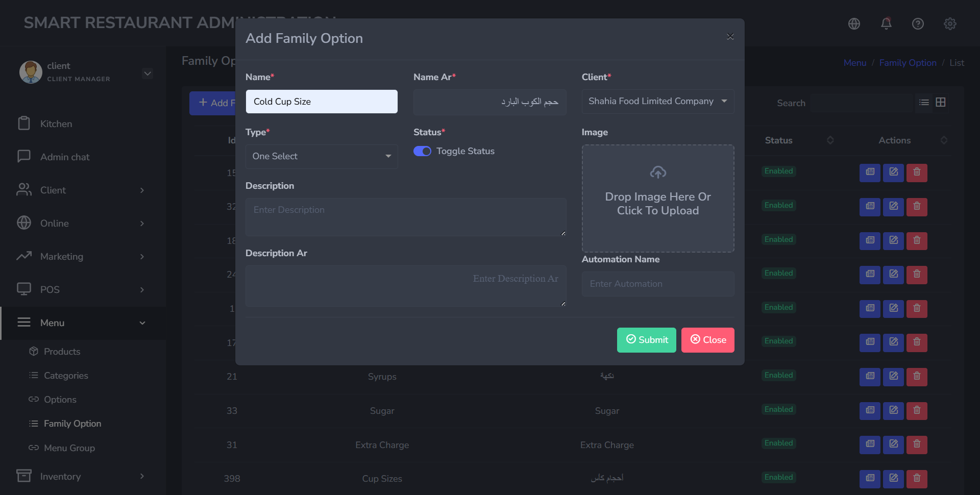Click the Syrups name cell
The image size is (980, 495).
pyautogui.click(x=382, y=377)
